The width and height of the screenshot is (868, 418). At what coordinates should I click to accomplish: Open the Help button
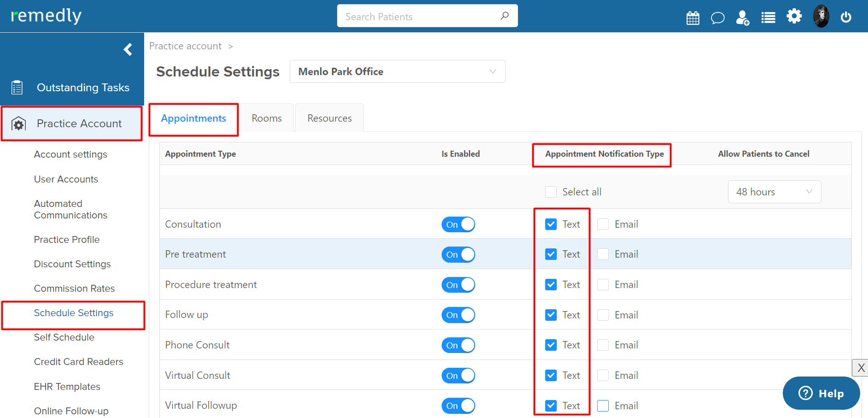pyautogui.click(x=821, y=393)
